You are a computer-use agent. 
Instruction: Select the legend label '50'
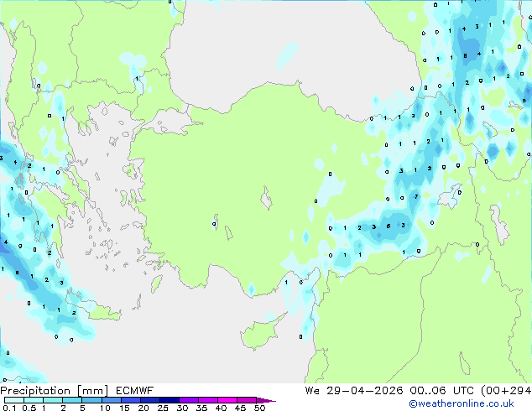260,408
